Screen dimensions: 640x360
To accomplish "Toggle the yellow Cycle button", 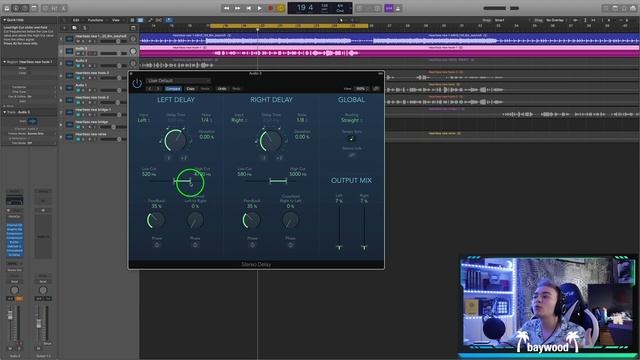I will coord(281,8).
